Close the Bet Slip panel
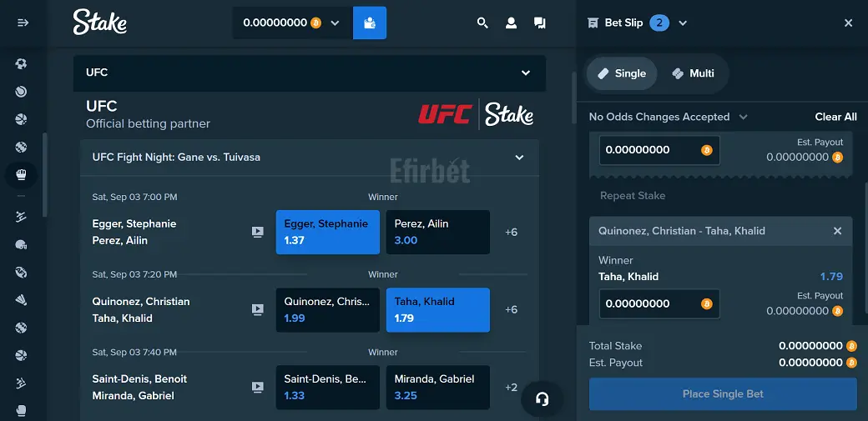 [x=848, y=23]
